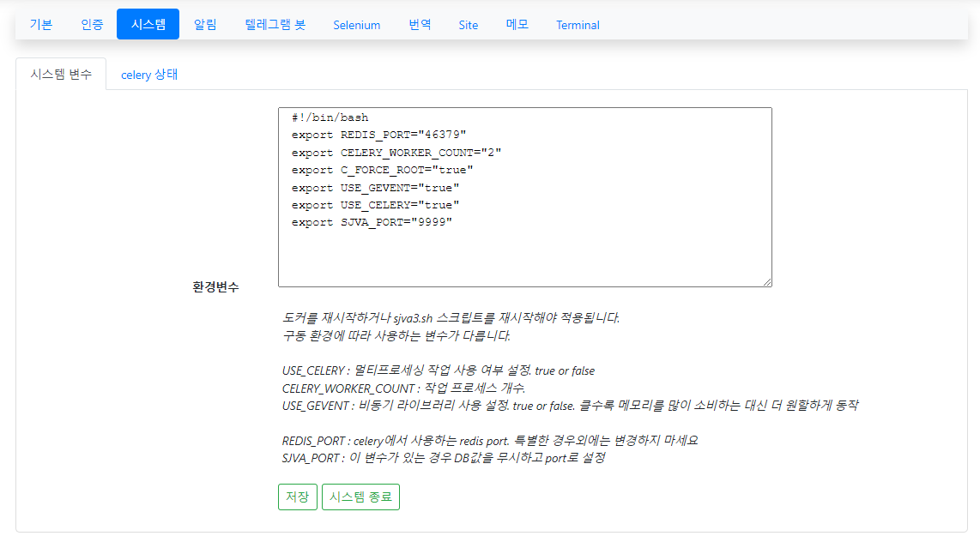Viewport: 980px width, 542px height.
Task: Click the empty area inside environment variables textarea
Action: coord(523,257)
